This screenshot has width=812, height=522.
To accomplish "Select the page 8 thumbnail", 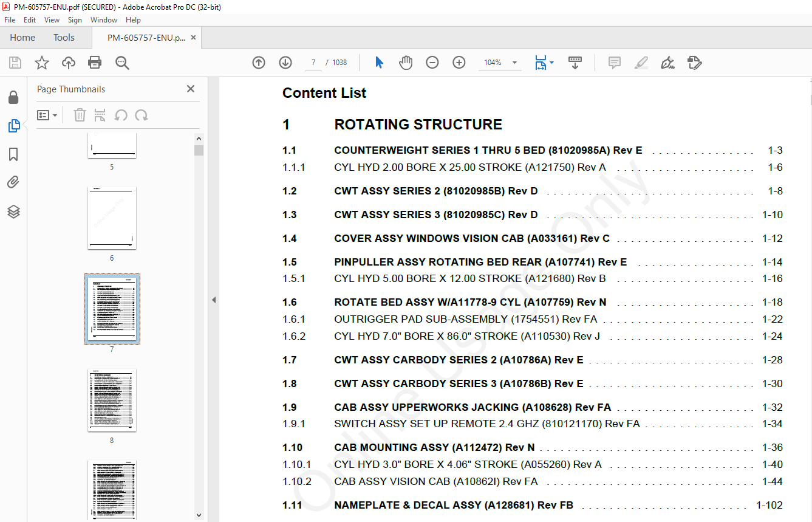I will 112,400.
